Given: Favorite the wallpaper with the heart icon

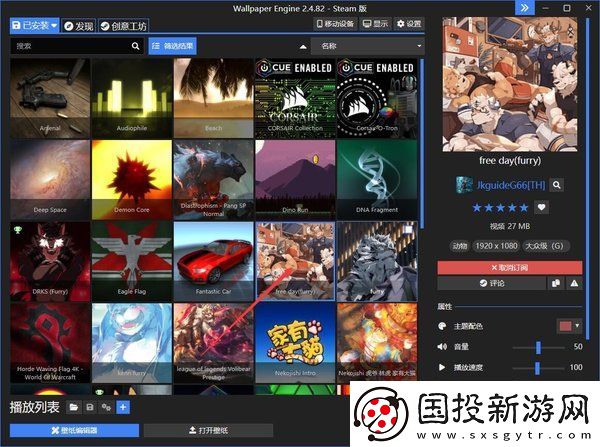Looking at the screenshot, I should pos(541,207).
